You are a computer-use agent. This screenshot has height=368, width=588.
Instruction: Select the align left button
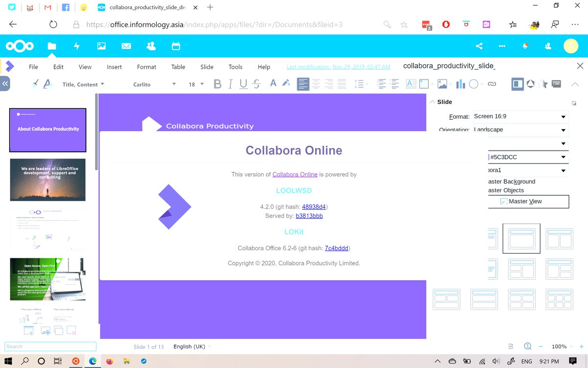click(x=303, y=84)
